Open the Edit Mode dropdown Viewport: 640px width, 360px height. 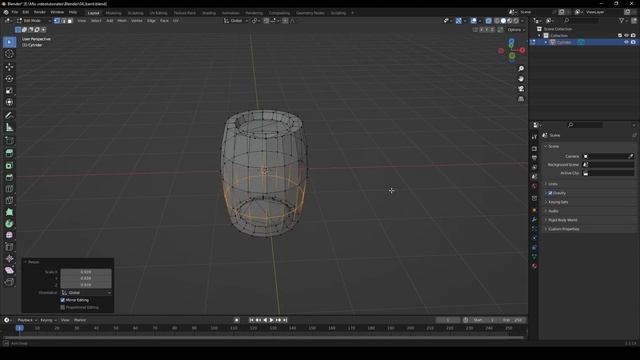pos(33,20)
